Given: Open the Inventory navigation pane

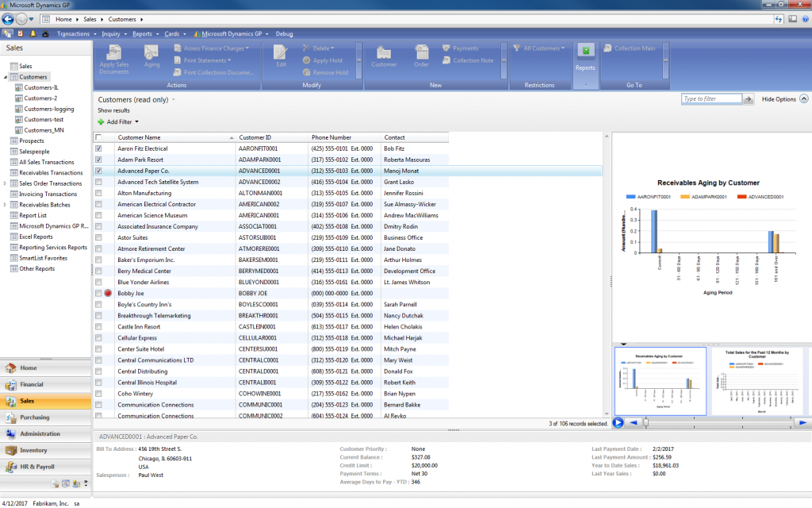Looking at the screenshot, I should pos(45,451).
